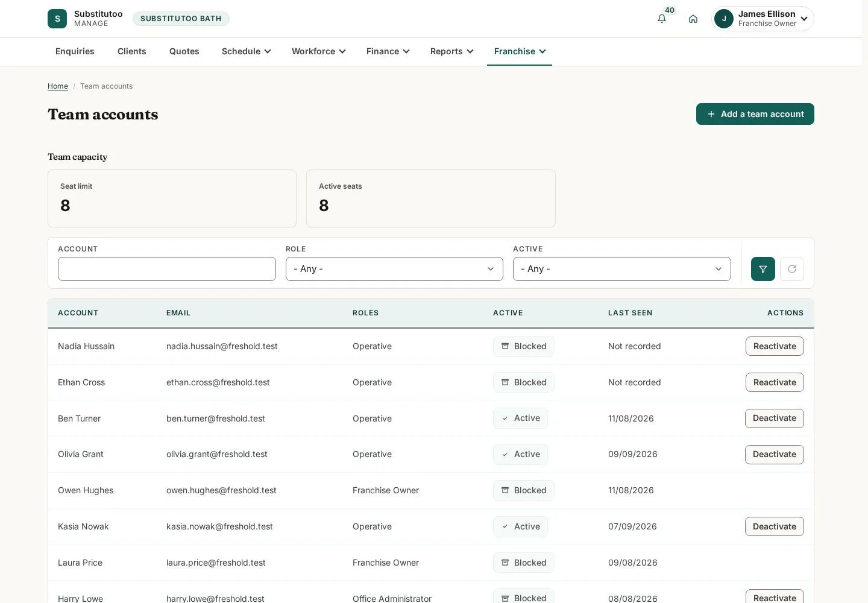Viewport: 868px width, 603px height.
Task: Reset filters with the refresh icon
Action: pyautogui.click(x=792, y=269)
